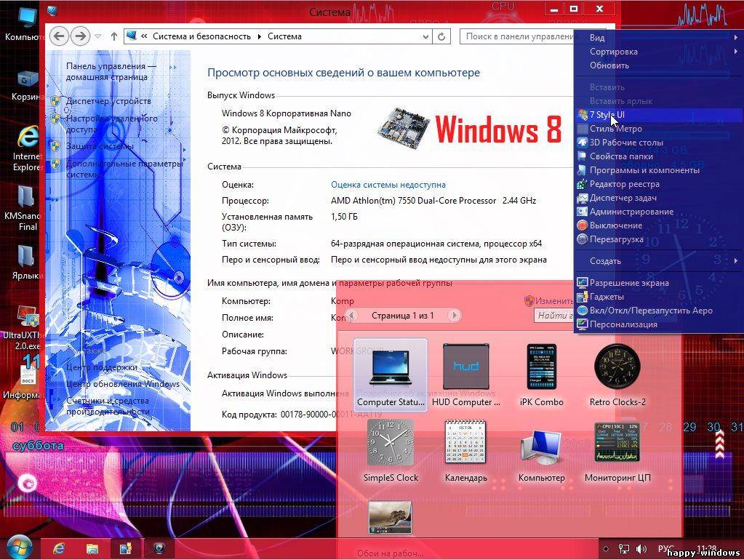
Task: Expand the Сортировка submenu
Action: coord(659,51)
